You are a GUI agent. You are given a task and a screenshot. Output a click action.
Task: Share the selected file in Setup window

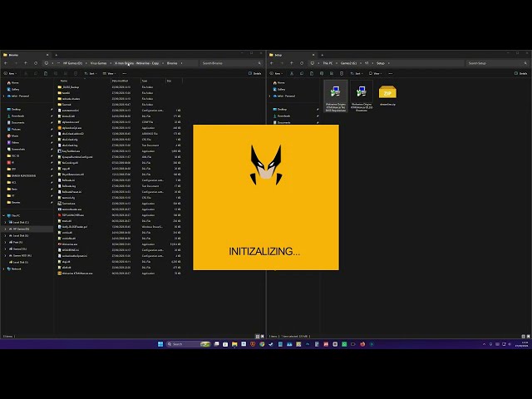332,73
